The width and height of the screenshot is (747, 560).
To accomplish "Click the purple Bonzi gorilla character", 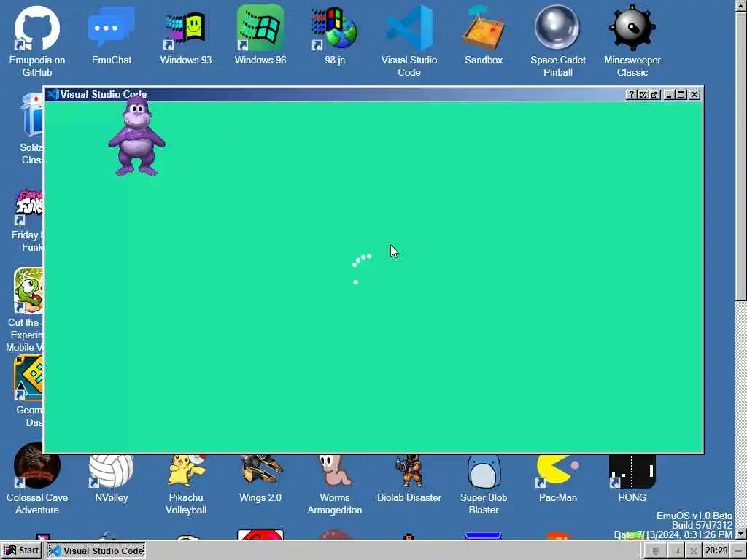I will point(136,137).
